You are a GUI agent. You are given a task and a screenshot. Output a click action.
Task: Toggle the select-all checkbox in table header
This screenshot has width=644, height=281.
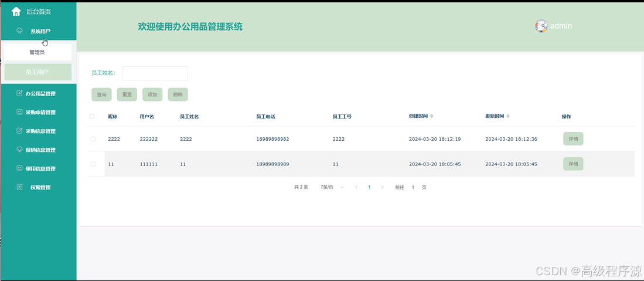click(x=92, y=117)
